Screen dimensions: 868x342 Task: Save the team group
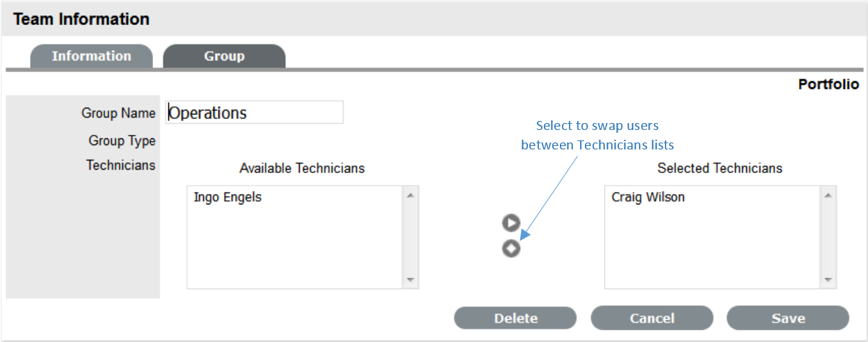click(x=788, y=318)
